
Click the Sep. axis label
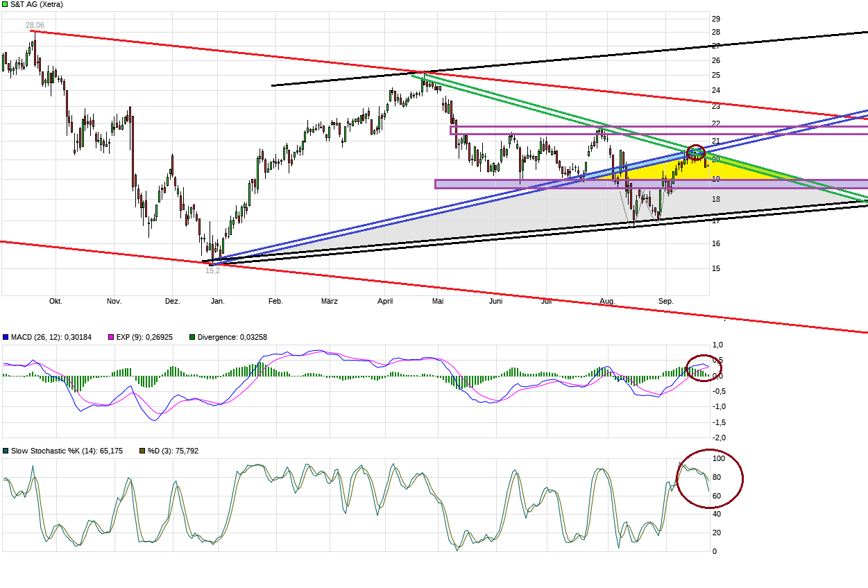pos(665,301)
